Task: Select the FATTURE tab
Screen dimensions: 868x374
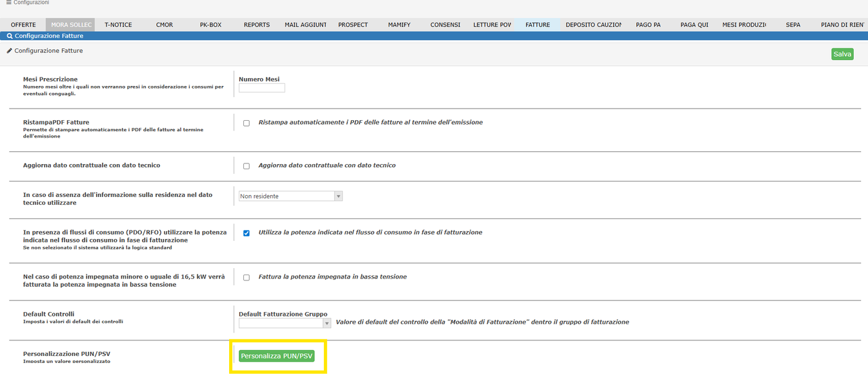Action: 538,25
